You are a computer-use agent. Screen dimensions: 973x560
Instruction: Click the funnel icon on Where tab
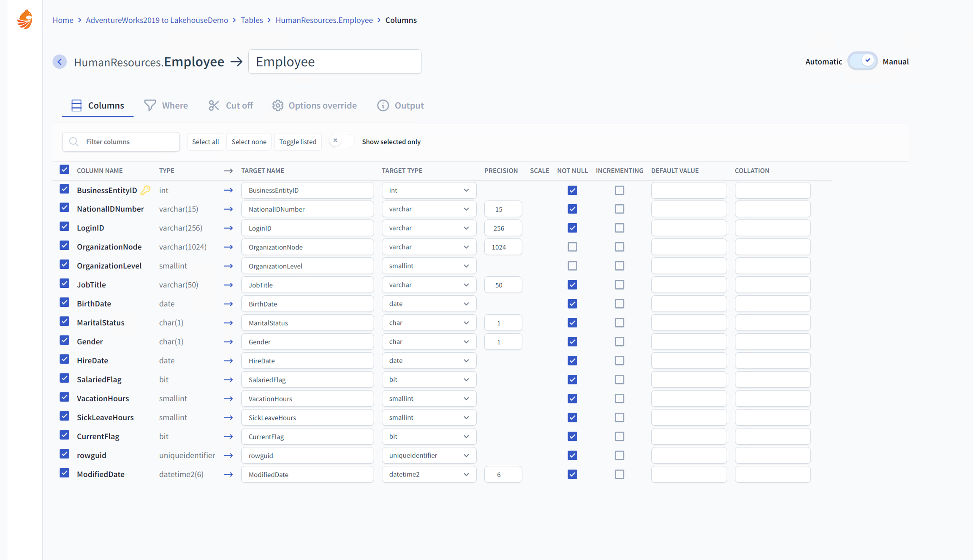(x=150, y=105)
